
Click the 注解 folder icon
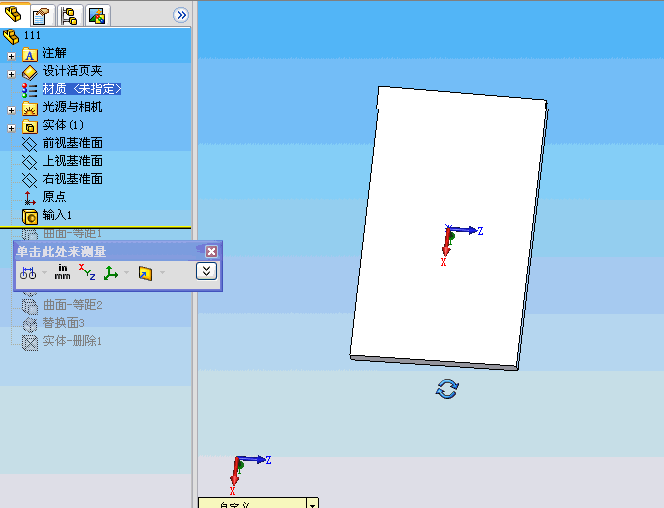coord(30,55)
